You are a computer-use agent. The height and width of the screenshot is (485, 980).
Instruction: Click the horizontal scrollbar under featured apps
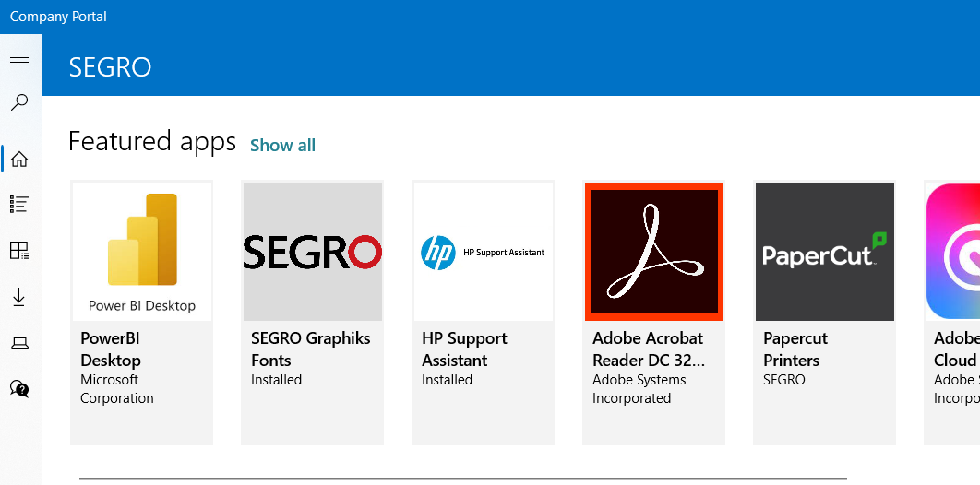coord(462,479)
